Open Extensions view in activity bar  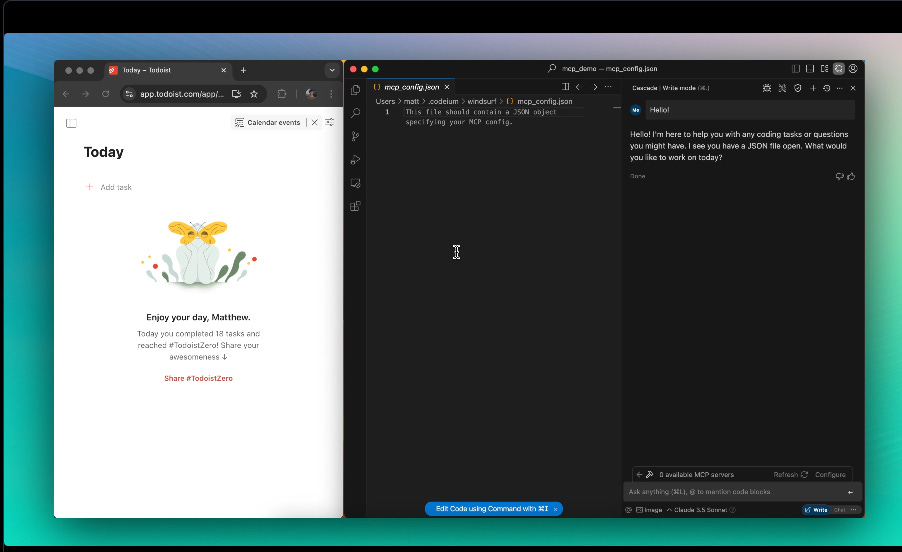click(356, 206)
